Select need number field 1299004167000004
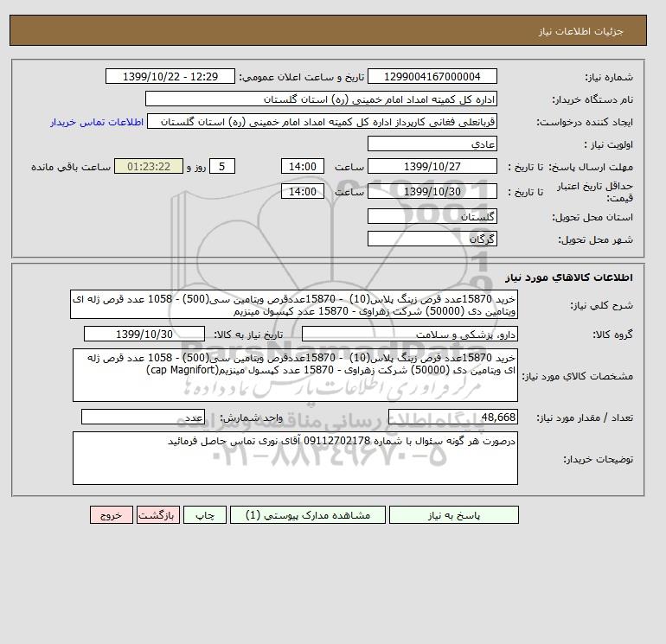This screenshot has height=644, width=666. (432, 76)
